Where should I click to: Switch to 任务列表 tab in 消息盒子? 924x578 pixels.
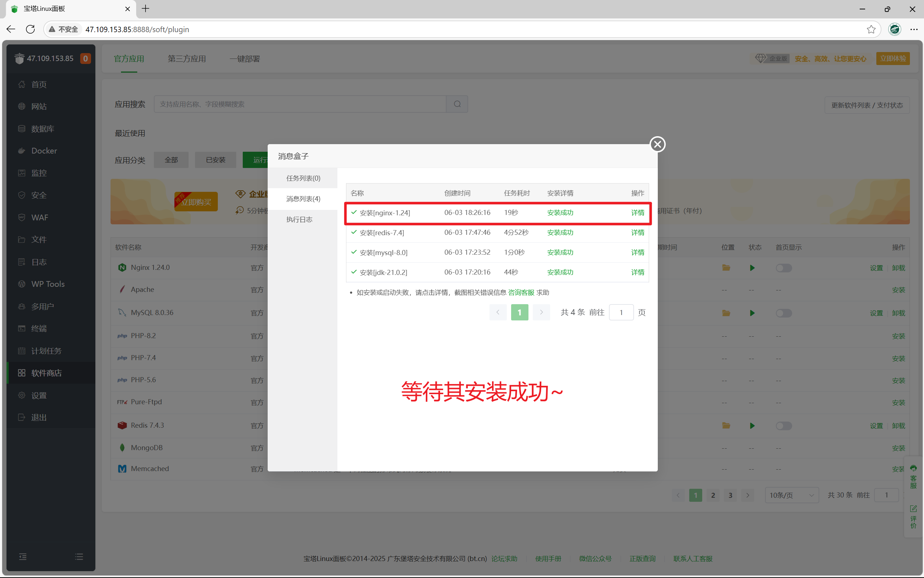click(x=303, y=178)
